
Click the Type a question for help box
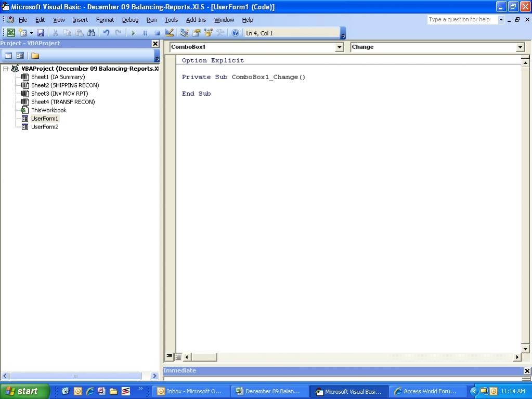pos(462,20)
